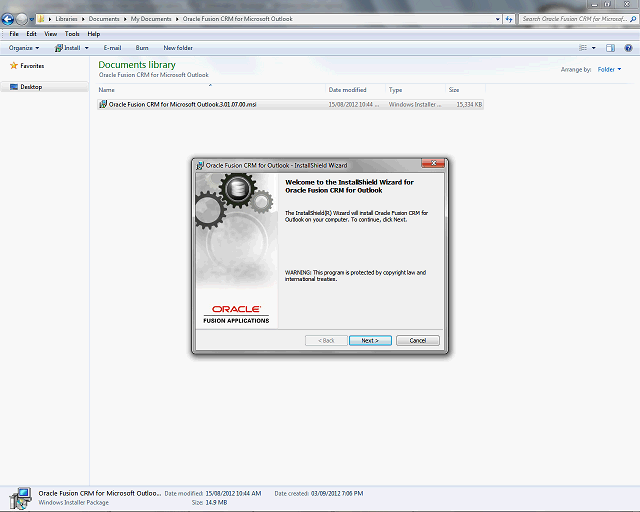Click the Date created value in details pane
Viewport: 640px width, 512px height.
pos(337,493)
